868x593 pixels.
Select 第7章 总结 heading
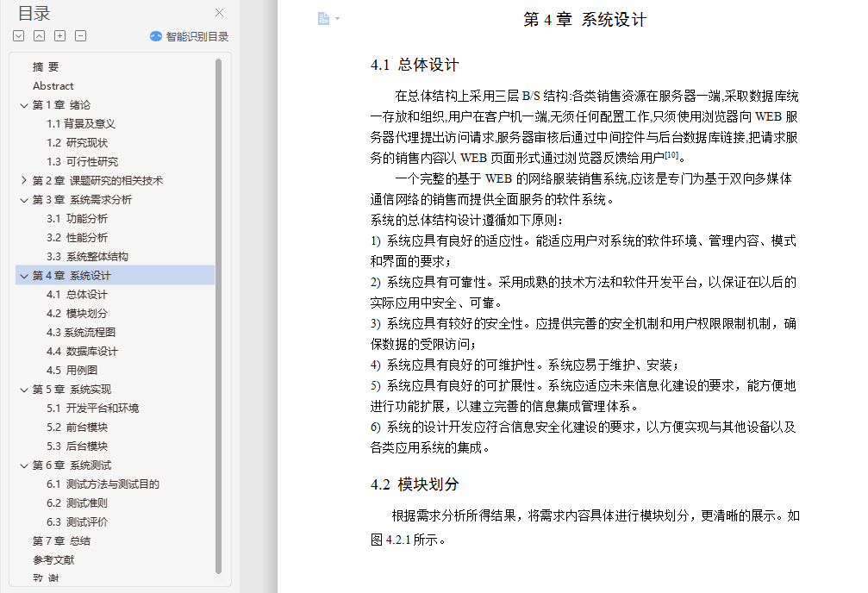tap(61, 541)
